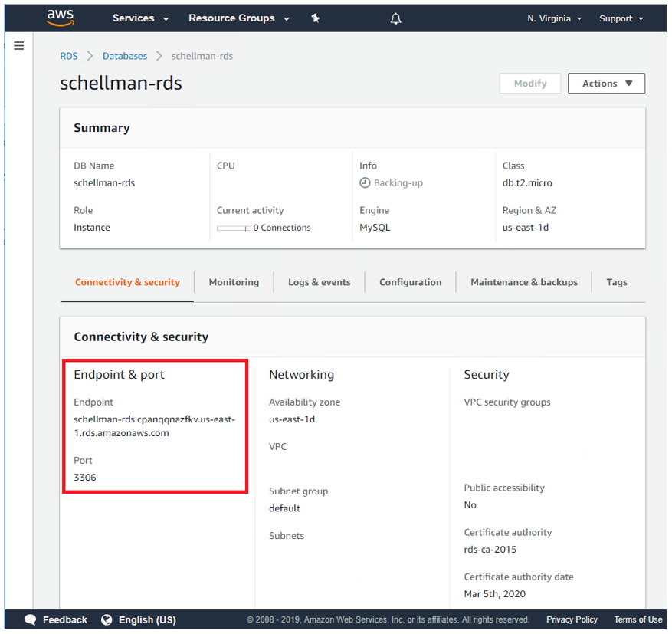Click the Feedback speech bubble icon
The height and width of the screenshot is (634, 672).
point(31,620)
